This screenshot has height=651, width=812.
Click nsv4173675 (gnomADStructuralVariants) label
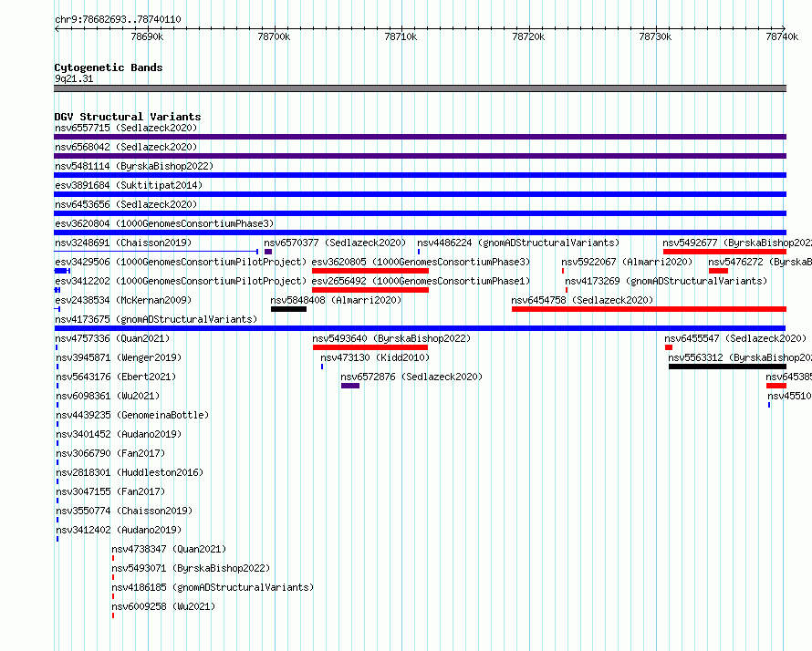tap(156, 319)
